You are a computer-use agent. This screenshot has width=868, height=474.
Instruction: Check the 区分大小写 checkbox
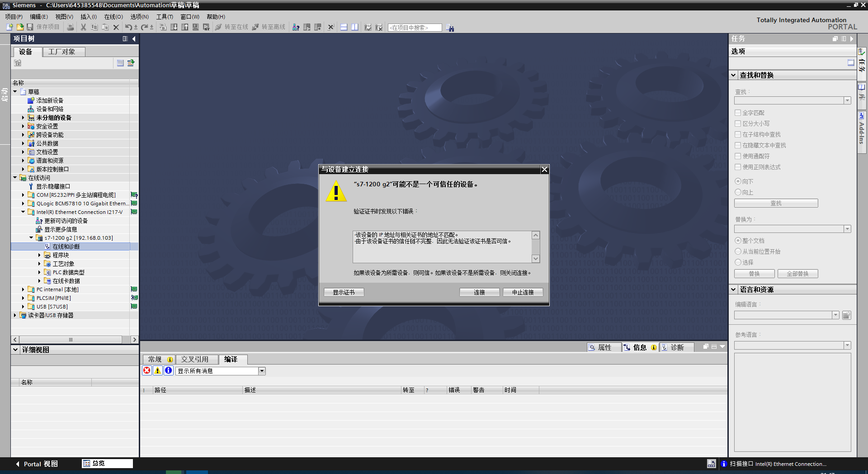coord(738,123)
